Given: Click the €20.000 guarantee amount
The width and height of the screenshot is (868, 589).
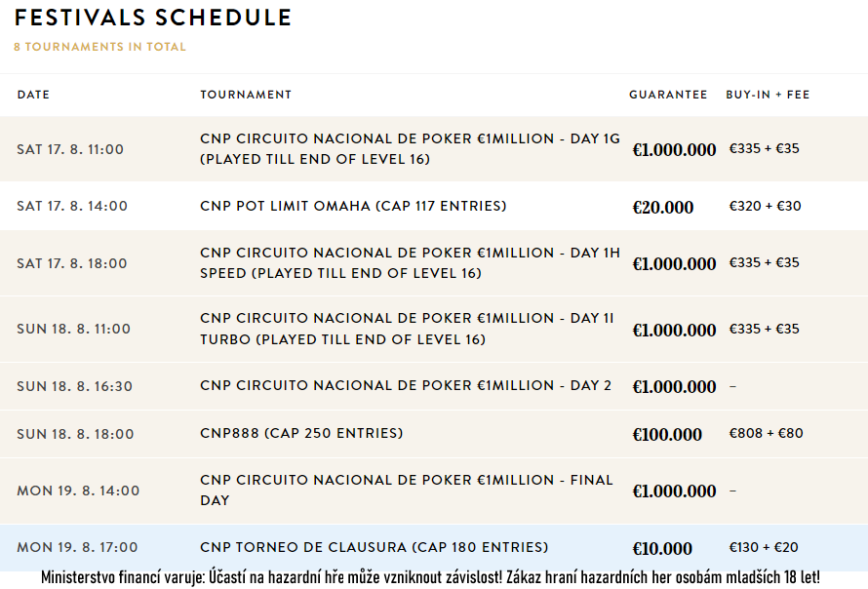Looking at the screenshot, I should pyautogui.click(x=663, y=207).
